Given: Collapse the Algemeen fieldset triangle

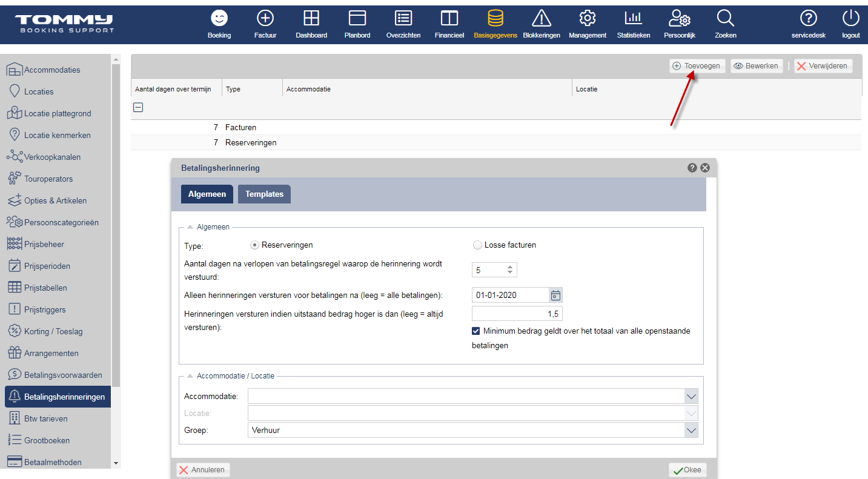Looking at the screenshot, I should point(190,226).
